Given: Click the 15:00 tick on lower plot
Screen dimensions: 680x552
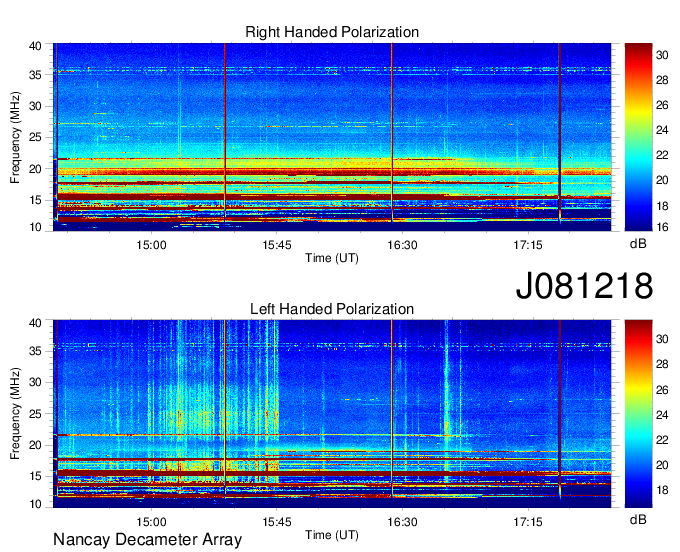Looking at the screenshot, I should tap(151, 522).
